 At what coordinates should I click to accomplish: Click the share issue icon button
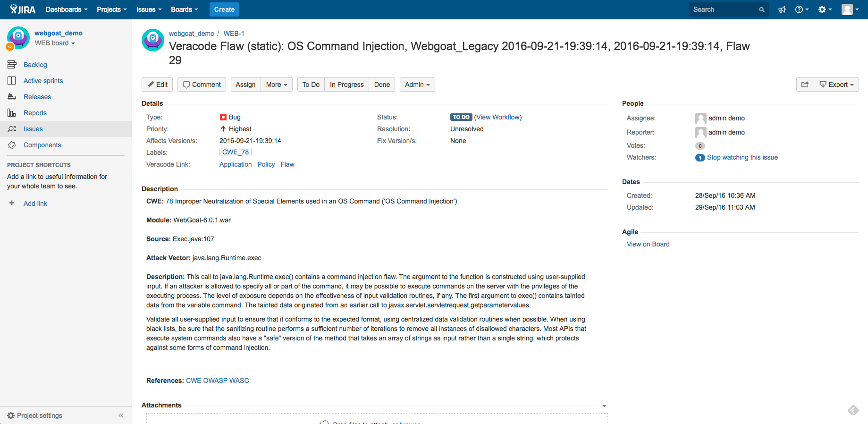[x=805, y=85]
